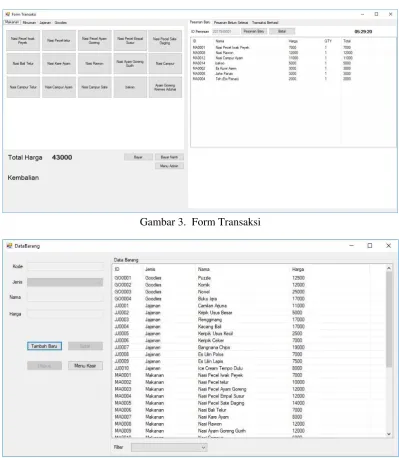Add Nasi Campur Ayam menu button
The width and height of the screenshot is (399, 458).
59,87
